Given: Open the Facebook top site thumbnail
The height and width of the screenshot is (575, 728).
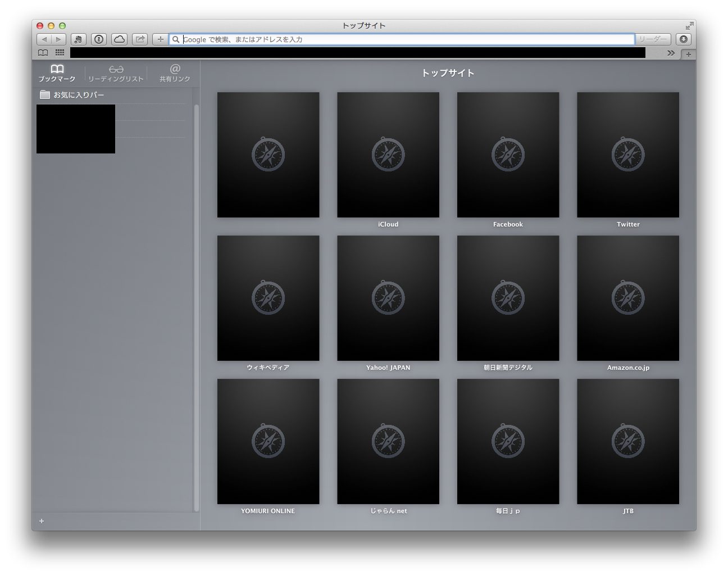Looking at the screenshot, I should coord(508,155).
